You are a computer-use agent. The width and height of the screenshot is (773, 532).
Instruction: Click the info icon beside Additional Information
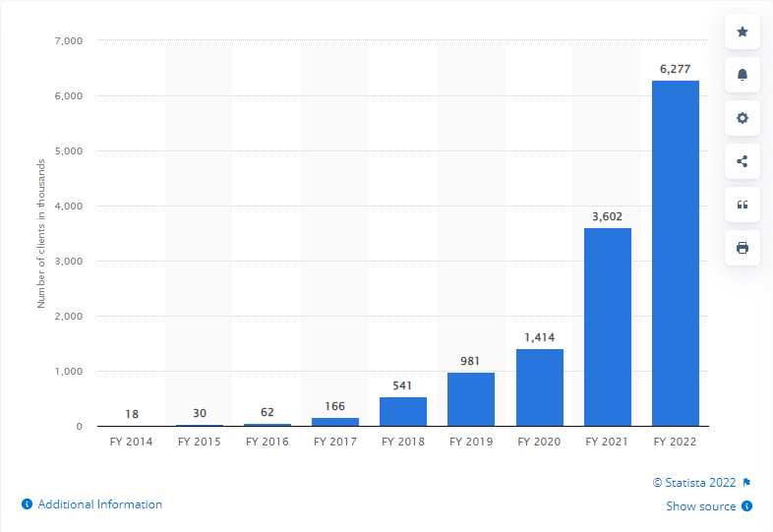pos(28,503)
